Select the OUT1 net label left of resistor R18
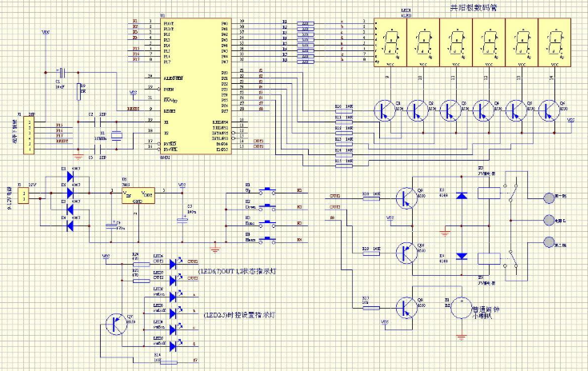This screenshot has width=588, height=371. (x=334, y=196)
